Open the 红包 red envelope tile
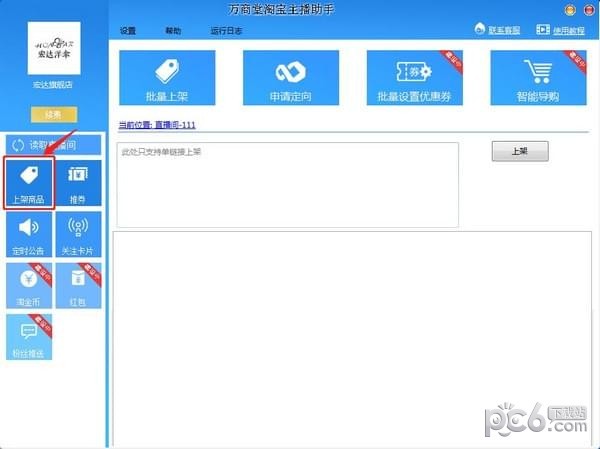 [x=78, y=286]
